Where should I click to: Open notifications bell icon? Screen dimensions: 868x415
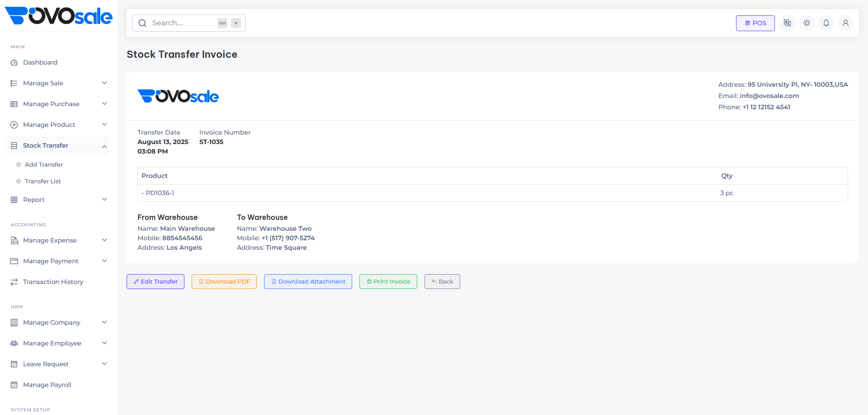pyautogui.click(x=826, y=23)
